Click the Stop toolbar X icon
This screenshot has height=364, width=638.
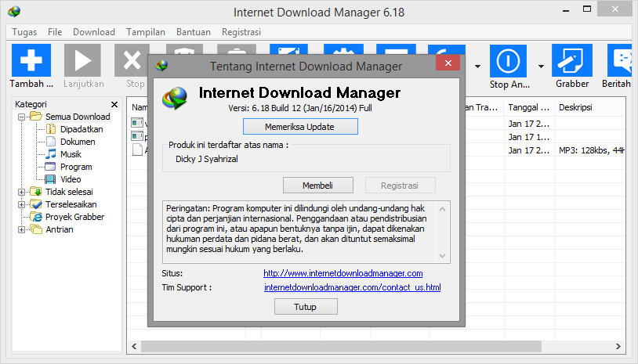(x=132, y=60)
